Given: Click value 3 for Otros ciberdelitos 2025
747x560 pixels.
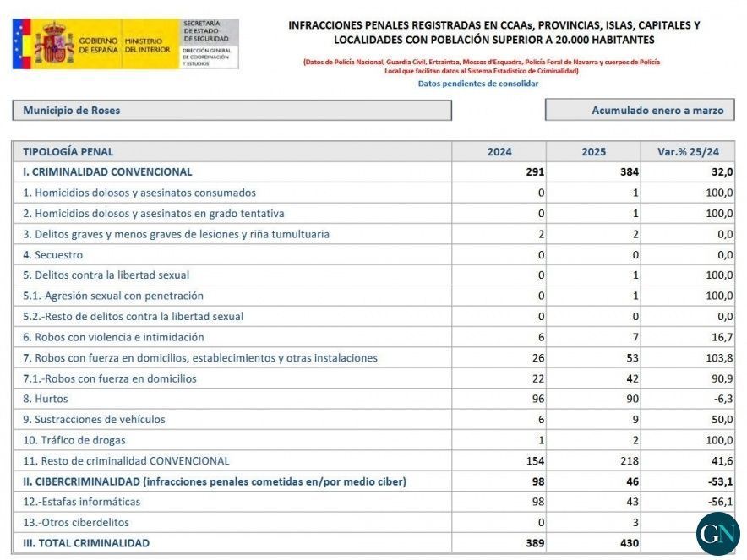Looking at the screenshot, I should (x=635, y=522).
